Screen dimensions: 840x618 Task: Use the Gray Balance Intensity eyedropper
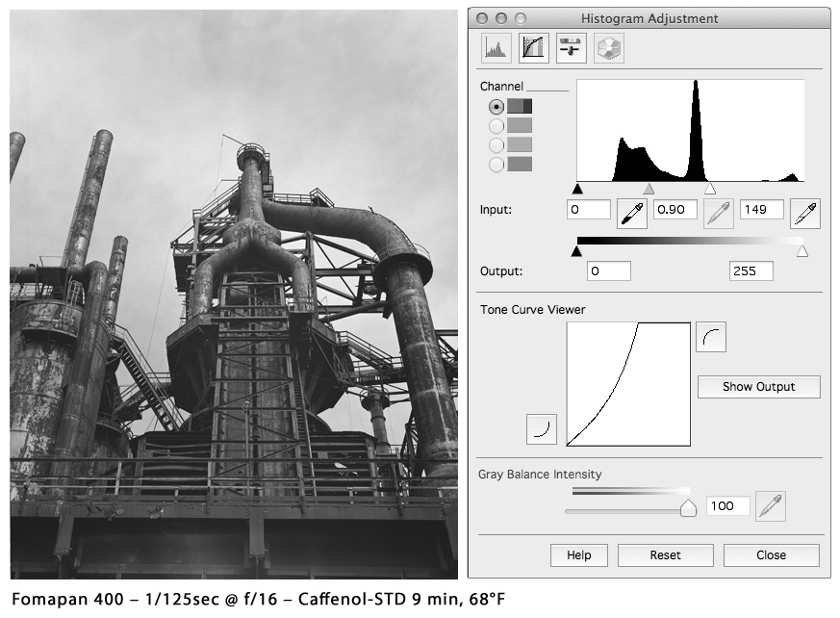coord(770,505)
